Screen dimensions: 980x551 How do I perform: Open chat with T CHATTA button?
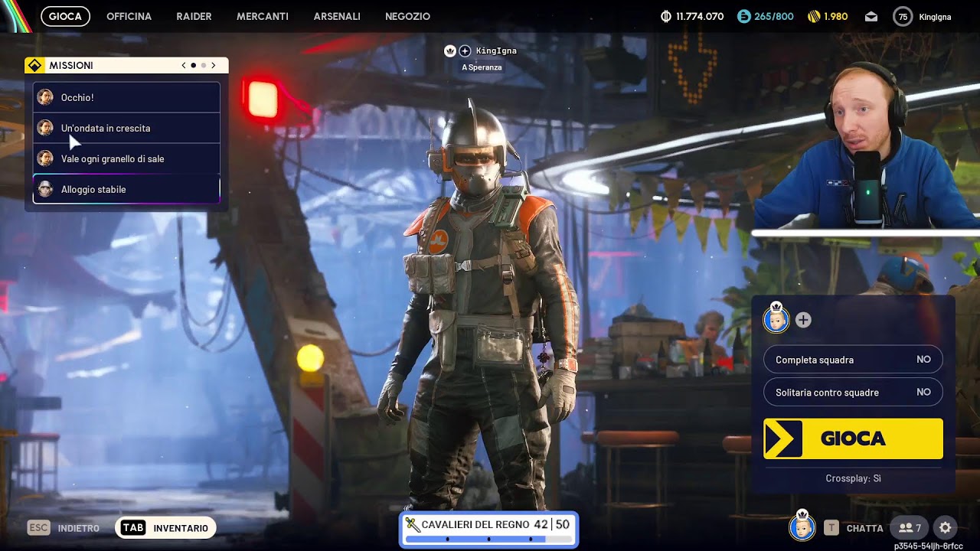(x=854, y=528)
